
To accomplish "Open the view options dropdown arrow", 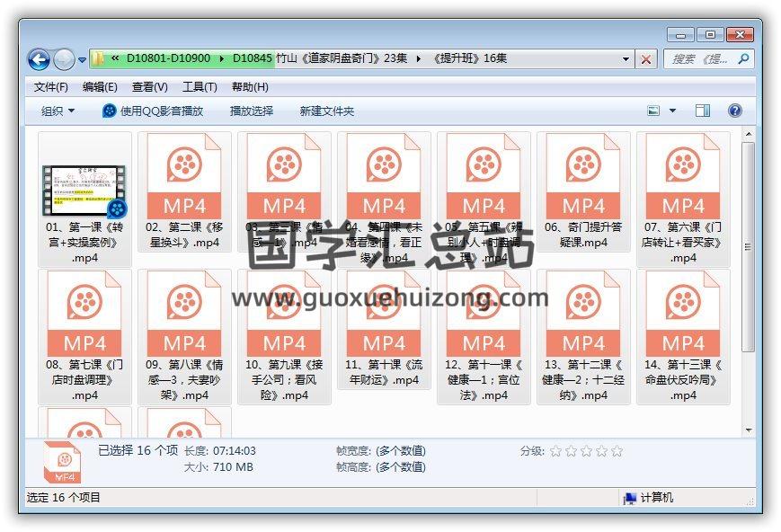I will tap(672, 111).
